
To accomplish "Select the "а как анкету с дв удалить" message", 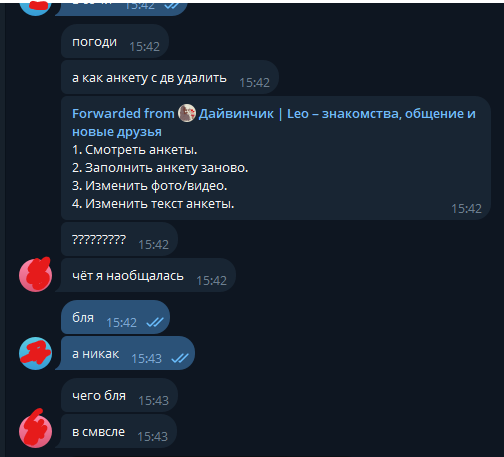I will click(x=170, y=78).
